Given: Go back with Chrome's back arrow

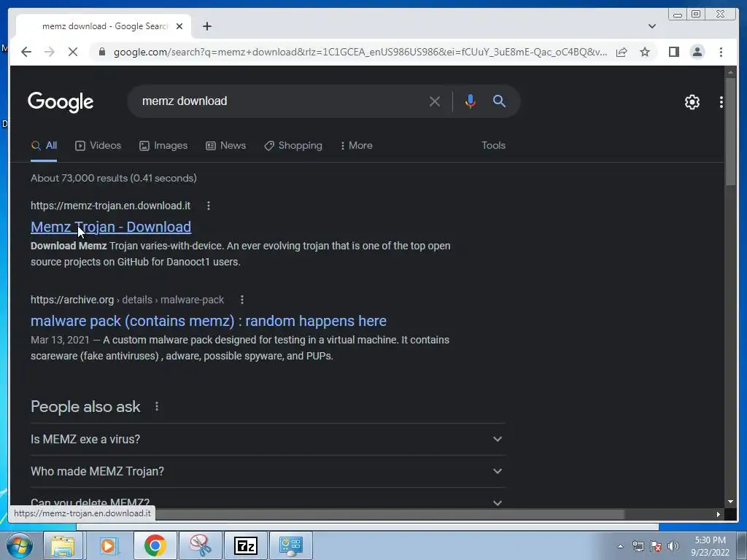Looking at the screenshot, I should click(x=26, y=52).
